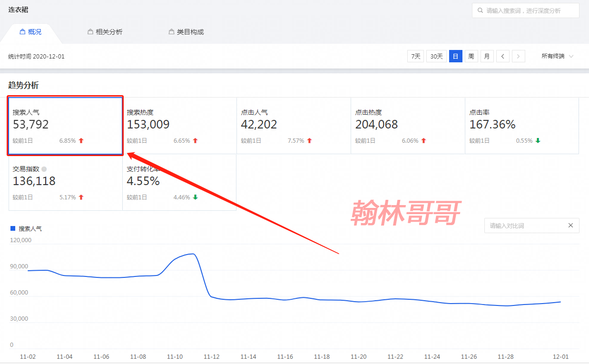This screenshot has height=364, width=589.
Task: Click the green down arrow under 支付转化率
Action: [195, 197]
